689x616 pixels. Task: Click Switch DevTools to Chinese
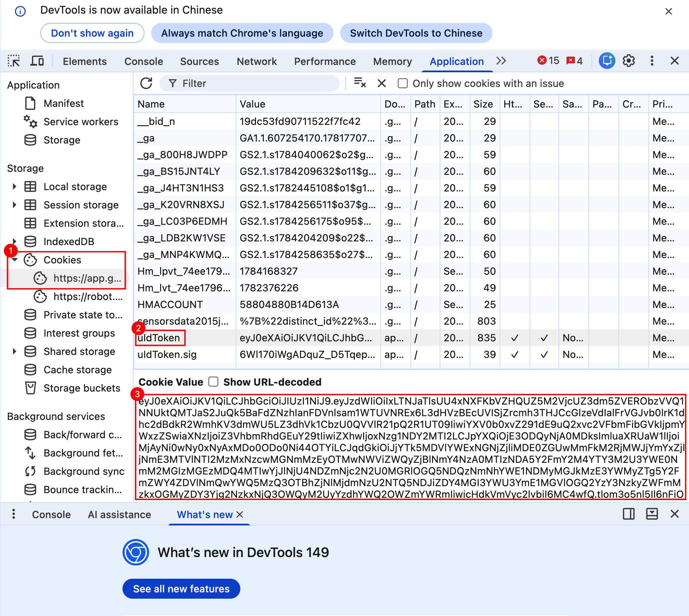click(416, 33)
